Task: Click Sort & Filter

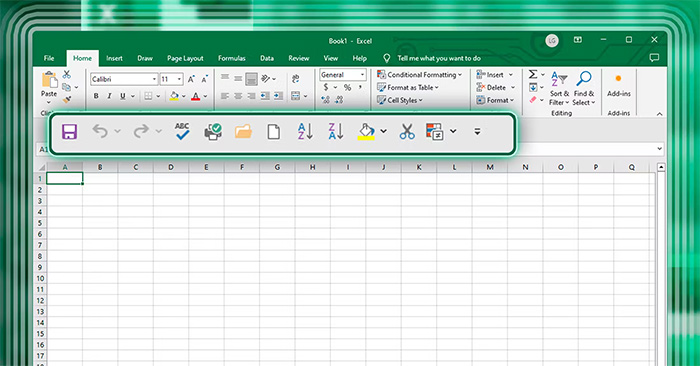Action: 559,88
